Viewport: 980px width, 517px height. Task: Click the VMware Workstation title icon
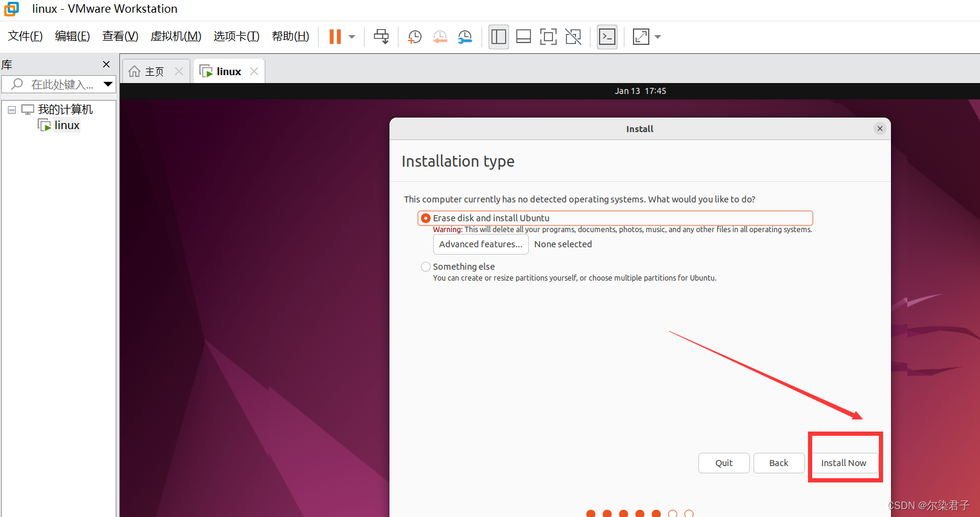coord(12,9)
